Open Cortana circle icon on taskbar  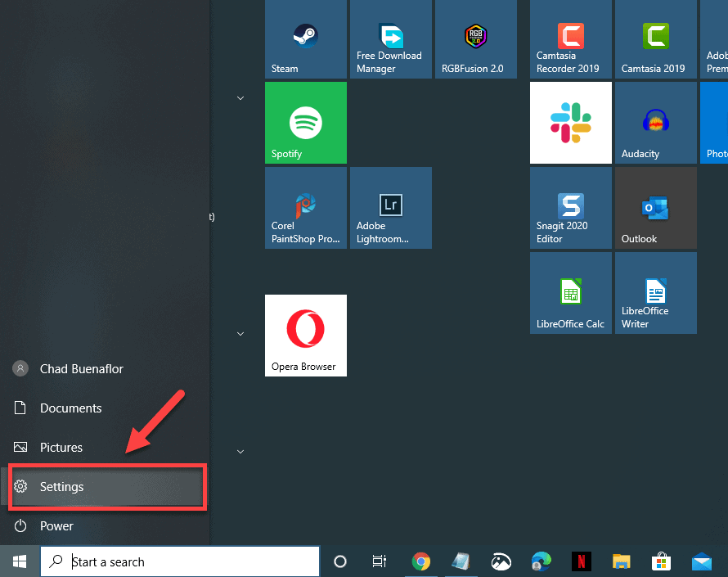tap(339, 561)
